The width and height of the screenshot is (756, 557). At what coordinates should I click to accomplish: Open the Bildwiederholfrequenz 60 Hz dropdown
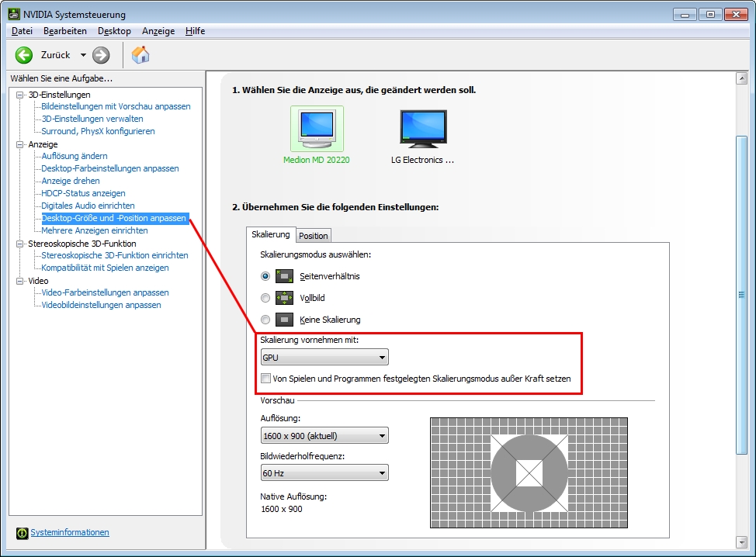coord(324,473)
